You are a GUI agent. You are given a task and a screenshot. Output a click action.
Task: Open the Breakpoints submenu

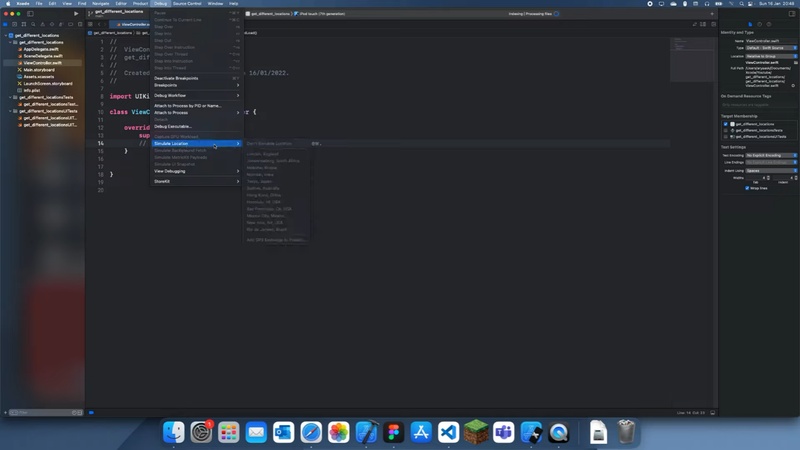pyautogui.click(x=196, y=85)
